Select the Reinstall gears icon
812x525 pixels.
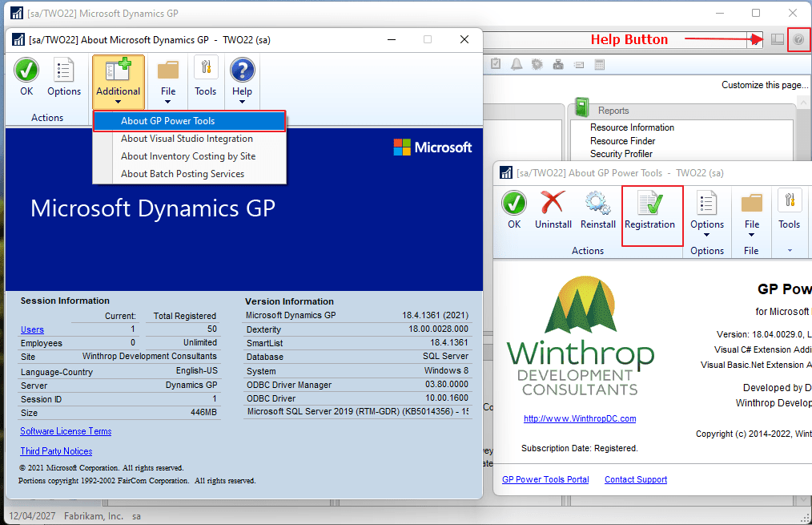597,210
